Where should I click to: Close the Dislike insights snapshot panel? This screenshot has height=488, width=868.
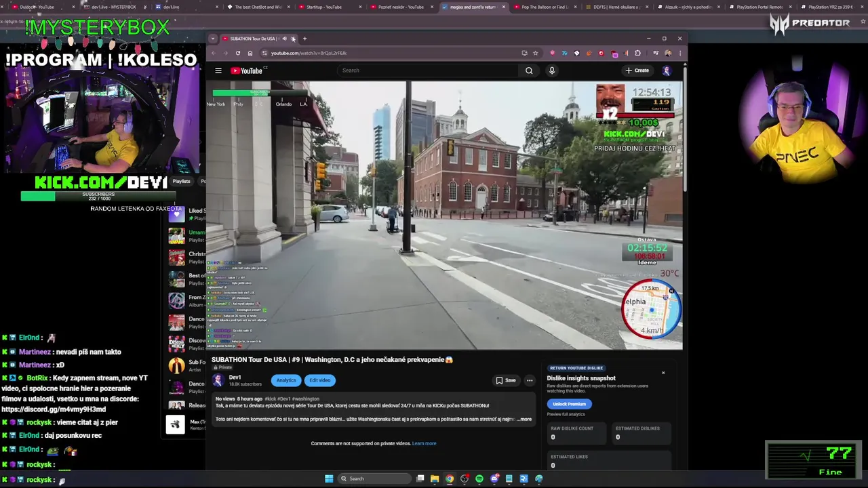pos(663,373)
